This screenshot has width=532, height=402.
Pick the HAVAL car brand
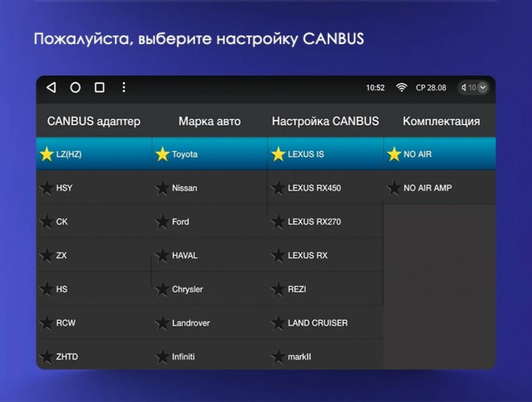coord(184,256)
